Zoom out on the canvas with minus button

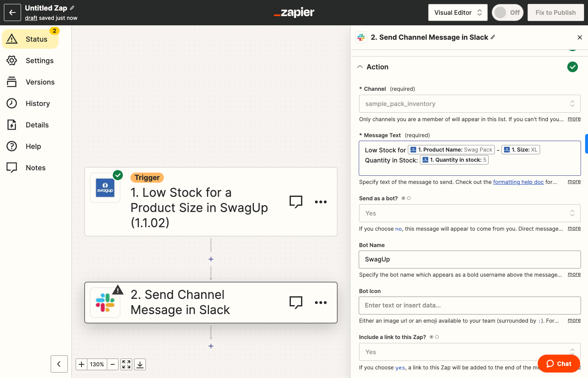click(x=113, y=364)
